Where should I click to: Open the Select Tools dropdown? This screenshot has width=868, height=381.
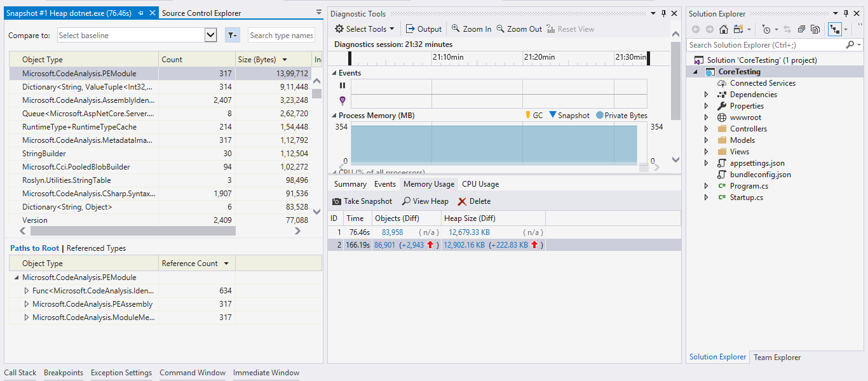(365, 29)
